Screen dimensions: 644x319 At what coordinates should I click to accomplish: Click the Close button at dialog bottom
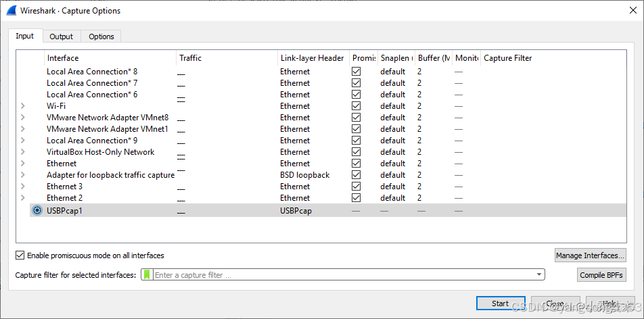pos(555,303)
